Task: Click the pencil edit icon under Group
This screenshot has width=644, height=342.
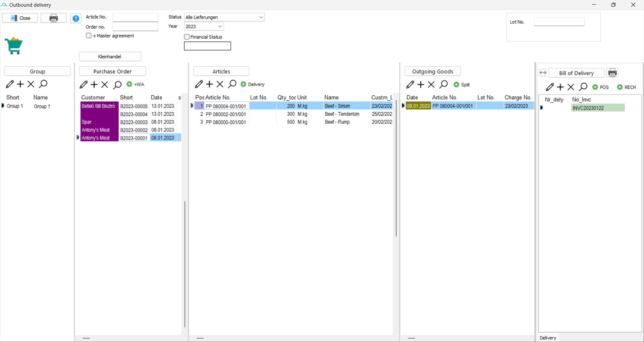Action: (x=10, y=84)
